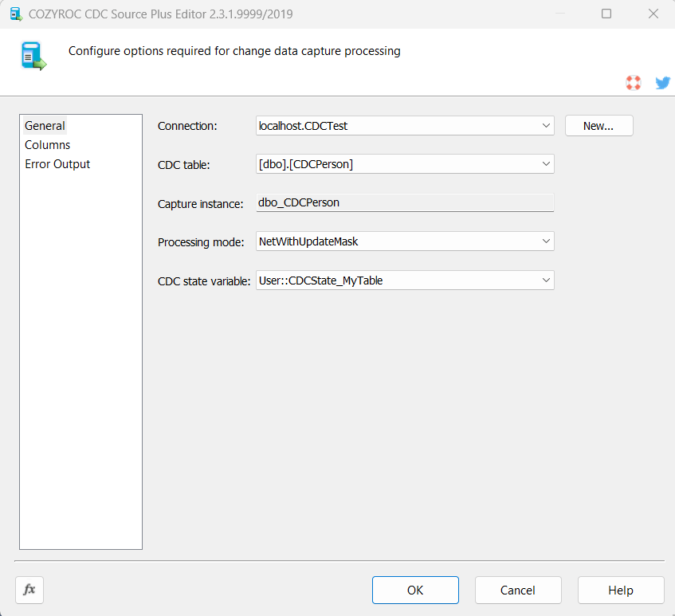Confirm the dialog with OK
The height and width of the screenshot is (616, 675).
pos(415,590)
